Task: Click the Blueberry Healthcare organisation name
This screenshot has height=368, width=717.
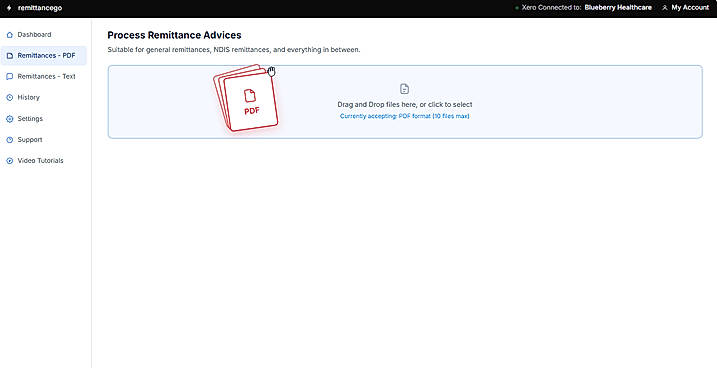Action: coord(618,8)
